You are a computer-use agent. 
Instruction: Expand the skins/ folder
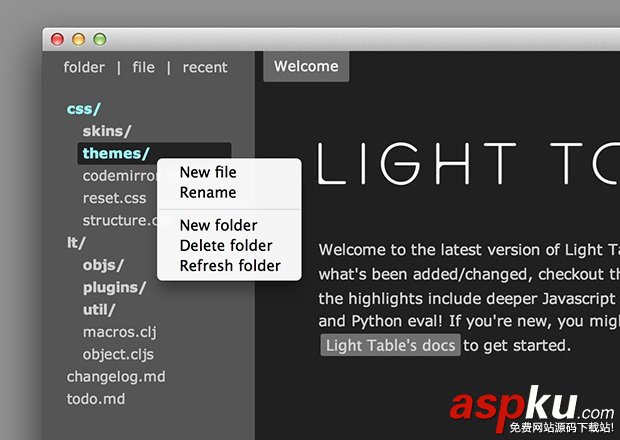pos(107,131)
